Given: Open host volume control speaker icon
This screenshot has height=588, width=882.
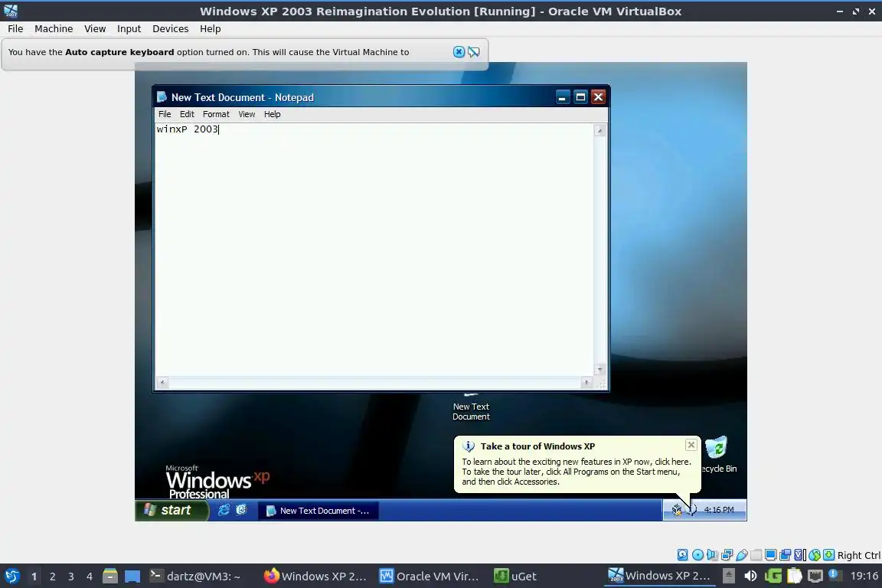Looking at the screenshot, I should [x=750, y=576].
